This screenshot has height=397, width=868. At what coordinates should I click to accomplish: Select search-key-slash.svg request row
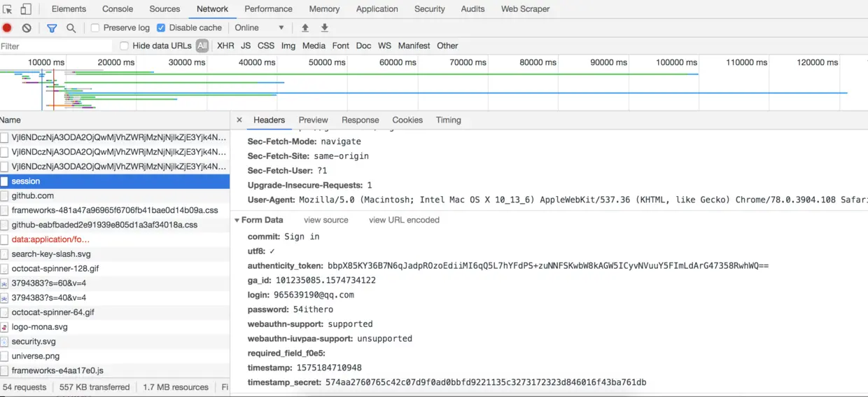tap(115, 254)
